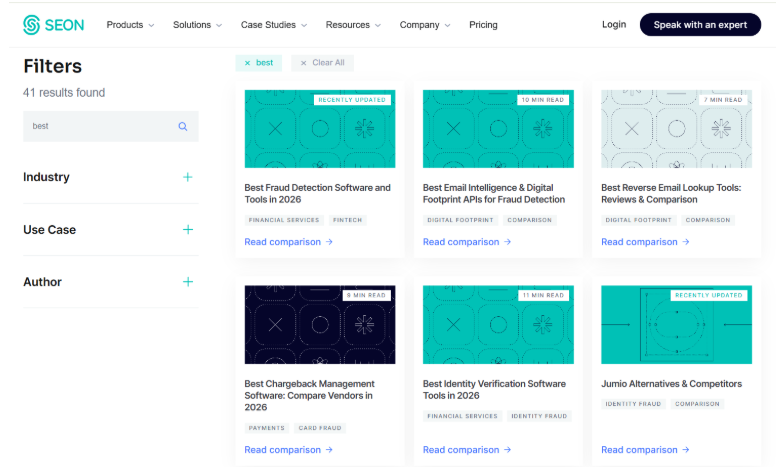Click title 'Best Identity Verification Software Tools in 2026'
Viewport: 776px width, 467px height.
point(494,389)
